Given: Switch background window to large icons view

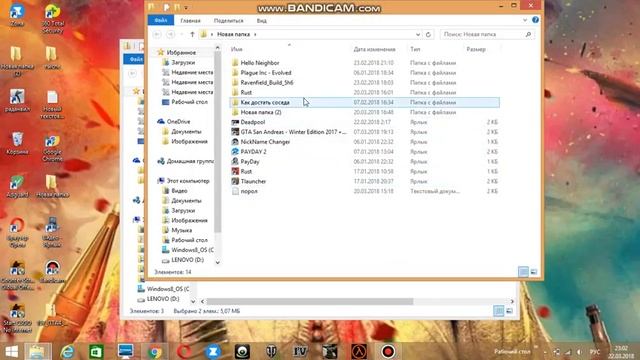Looking at the screenshot, I should pos(509,311).
